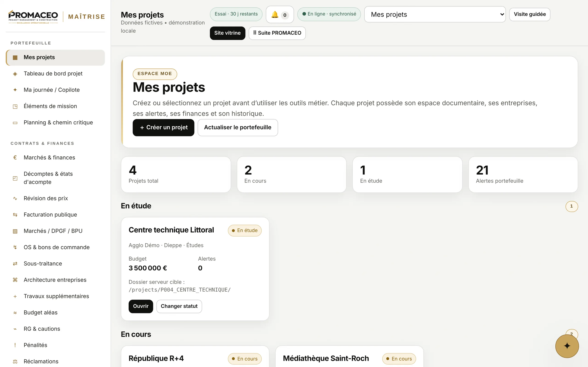This screenshot has width=588, height=367.
Task: Click the Marchés & finances euro icon
Action: (x=15, y=158)
